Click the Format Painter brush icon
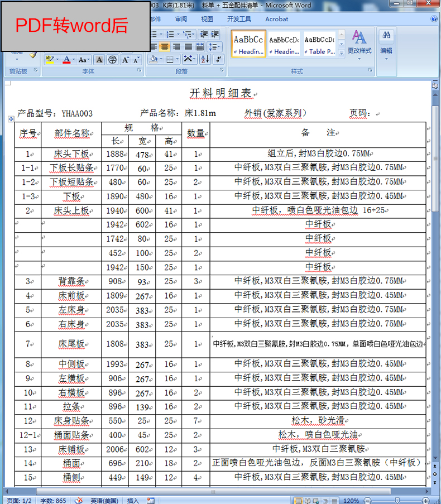The height and width of the screenshot is (504, 441). tap(33, 55)
